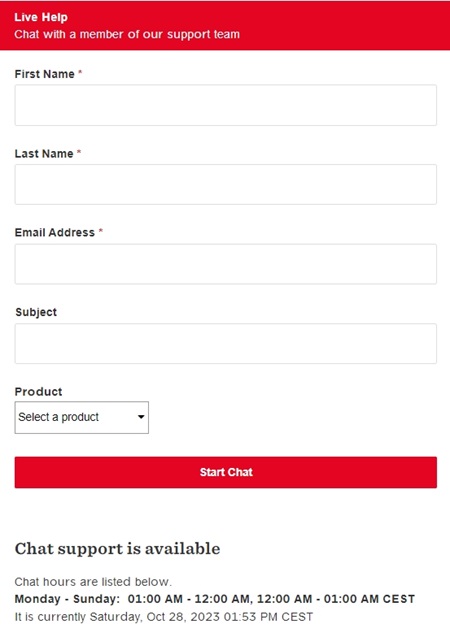This screenshot has height=637, width=450.
Task: Click the product dropdown arrow
Action: (141, 417)
